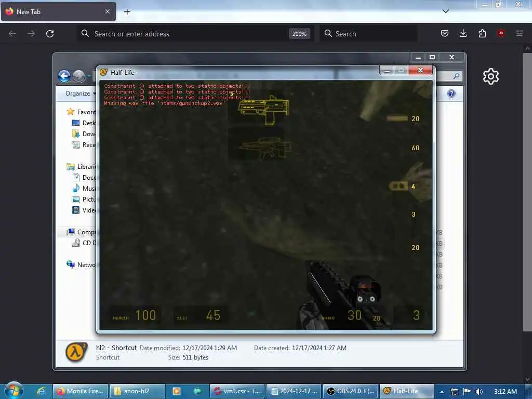Select Desktop in Explorer sidebar

click(84, 123)
